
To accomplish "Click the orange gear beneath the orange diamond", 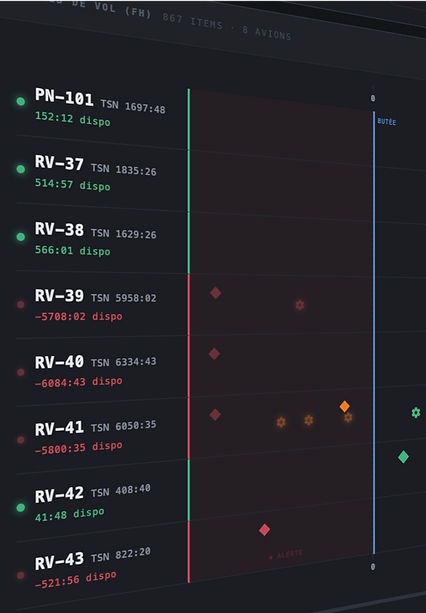I will 348,418.
